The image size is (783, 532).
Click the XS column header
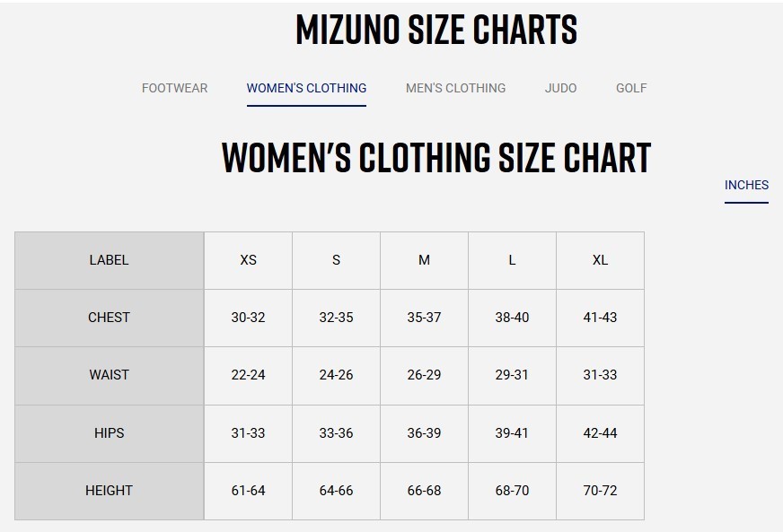(x=248, y=260)
